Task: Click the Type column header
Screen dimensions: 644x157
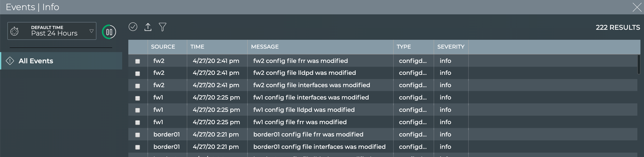Action: pos(404,47)
